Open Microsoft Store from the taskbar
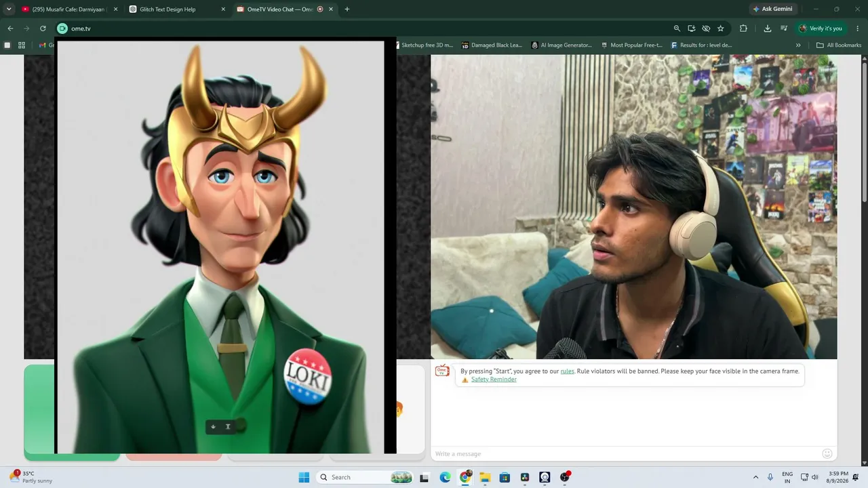This screenshot has width=868, height=488. [505, 477]
